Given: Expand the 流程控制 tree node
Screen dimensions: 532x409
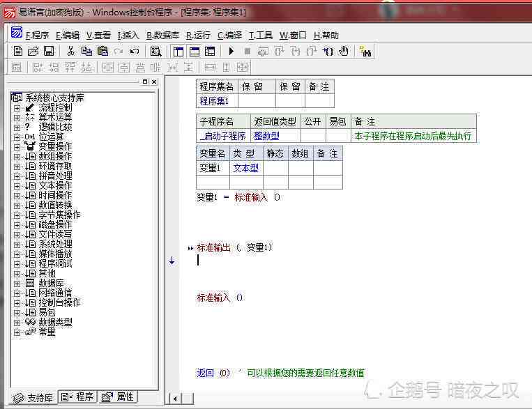Looking at the screenshot, I should [x=17, y=108].
